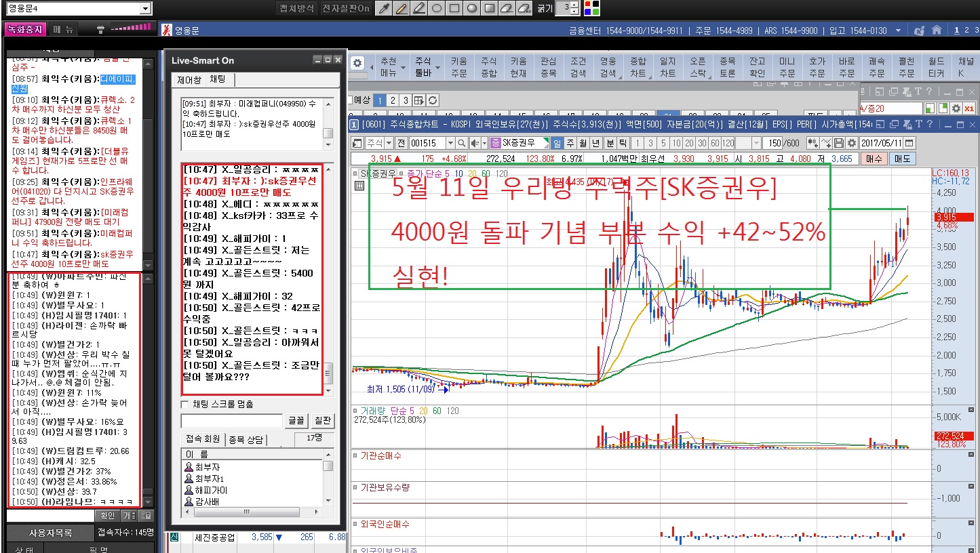The width and height of the screenshot is (980, 553).
Task: Open the dropdown arrow after ARS phone numbers
Action: click(899, 30)
